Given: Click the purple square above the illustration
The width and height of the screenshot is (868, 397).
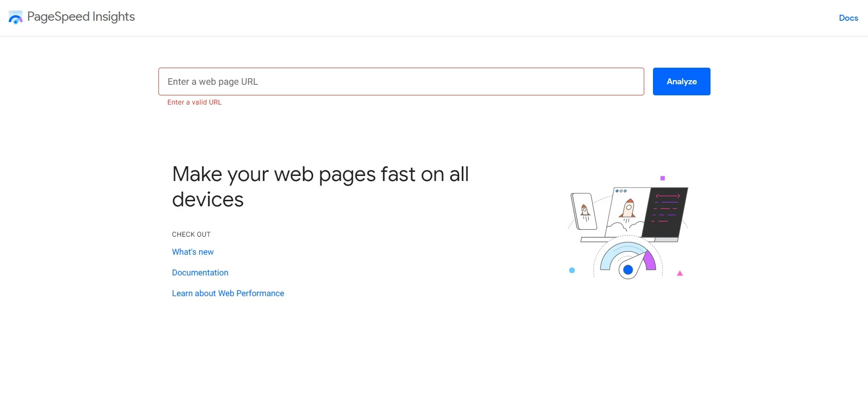Looking at the screenshot, I should pyautogui.click(x=662, y=177).
